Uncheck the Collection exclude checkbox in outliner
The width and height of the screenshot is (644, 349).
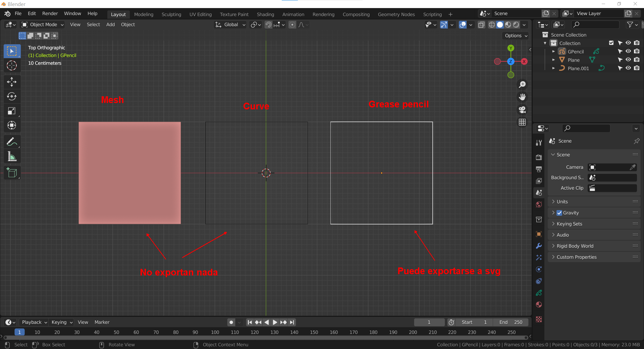611,43
